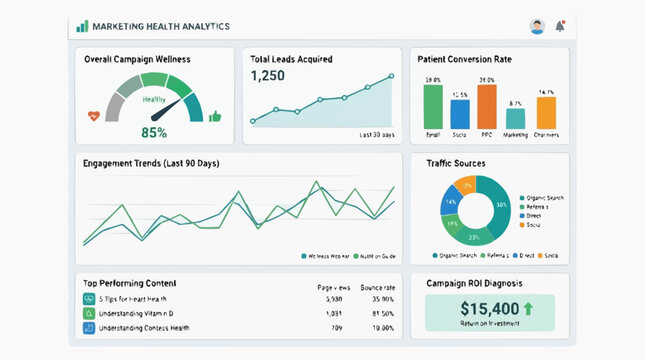This screenshot has height=360, width=645.
Task: Select the green Email bar
Action: pos(433,107)
